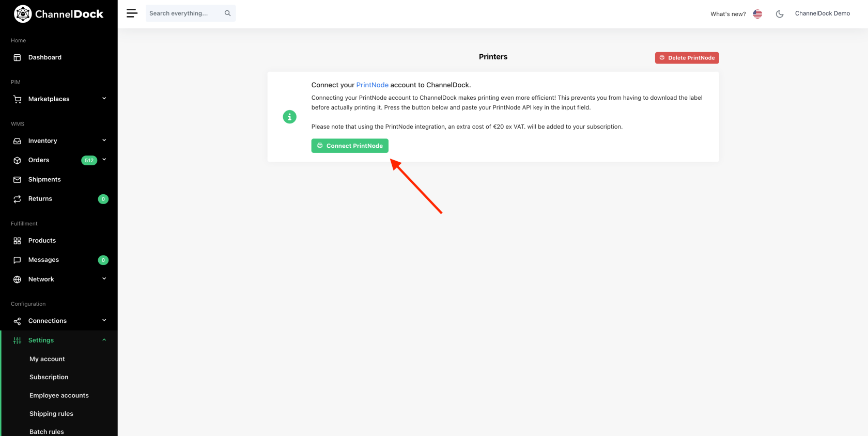Click the Orders 512 count badge
This screenshot has width=868, height=436.
(89, 160)
